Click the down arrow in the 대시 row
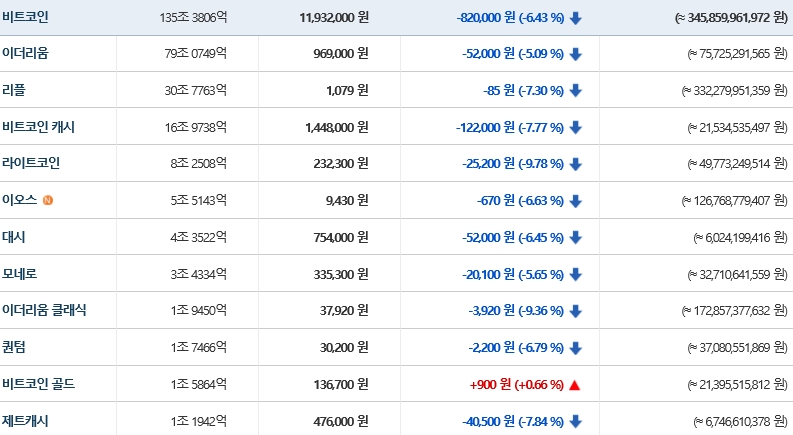Viewport: 793px width, 435px height. point(575,238)
